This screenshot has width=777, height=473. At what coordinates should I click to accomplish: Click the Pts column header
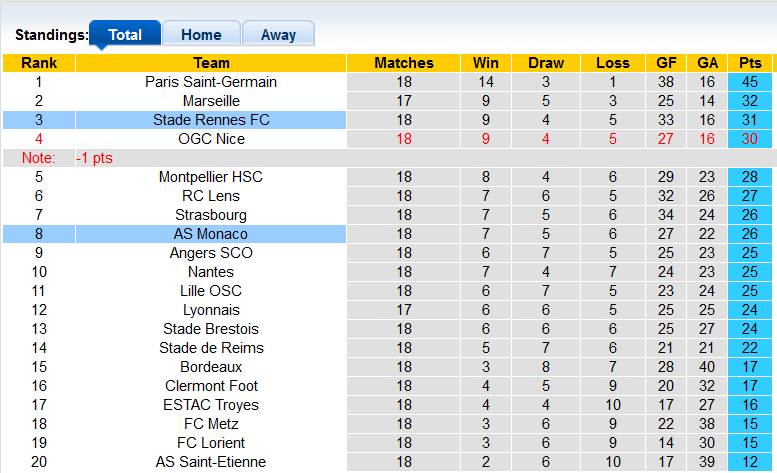750,63
